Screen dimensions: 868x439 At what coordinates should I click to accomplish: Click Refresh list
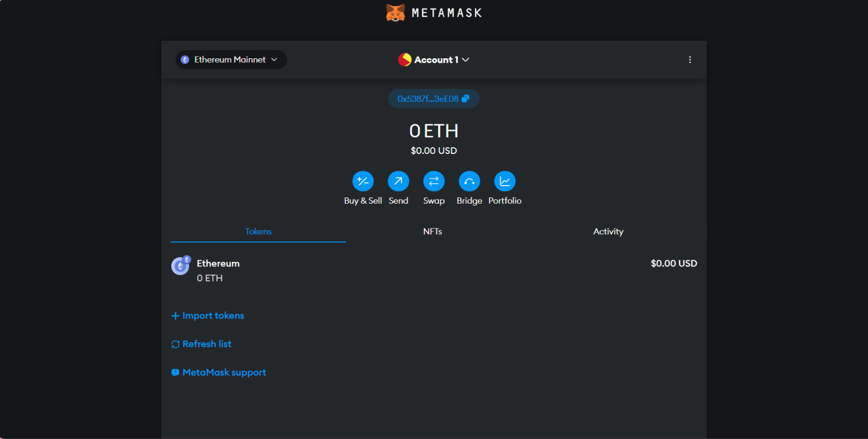pyautogui.click(x=201, y=343)
